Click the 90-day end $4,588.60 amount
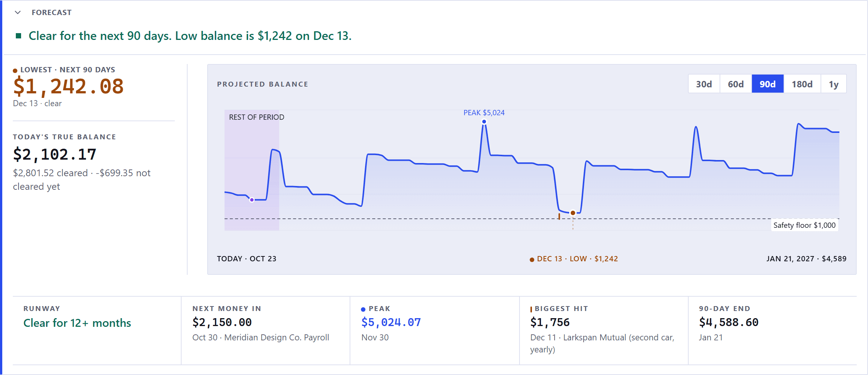This screenshot has height=375, width=868. tap(729, 322)
